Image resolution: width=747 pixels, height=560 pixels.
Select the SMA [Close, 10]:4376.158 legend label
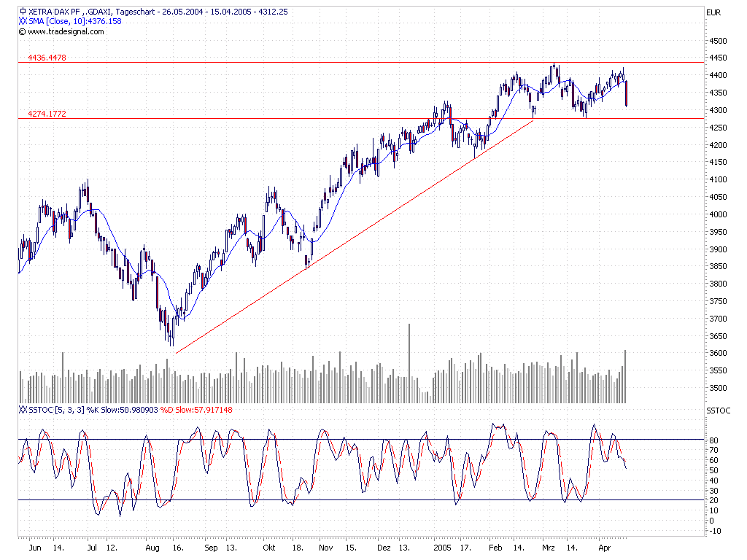75,21
